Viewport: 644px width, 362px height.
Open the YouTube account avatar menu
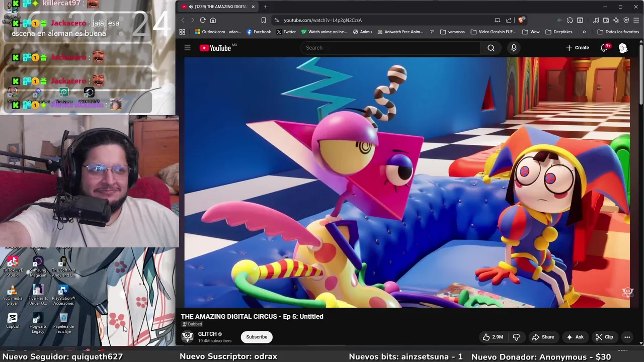623,48
